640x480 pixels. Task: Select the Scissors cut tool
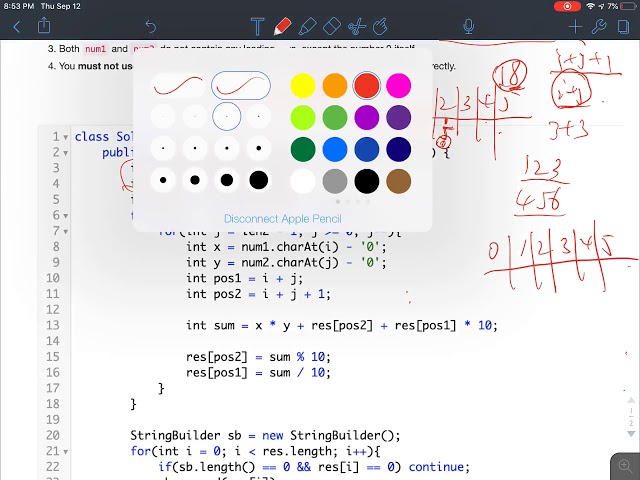(357, 27)
